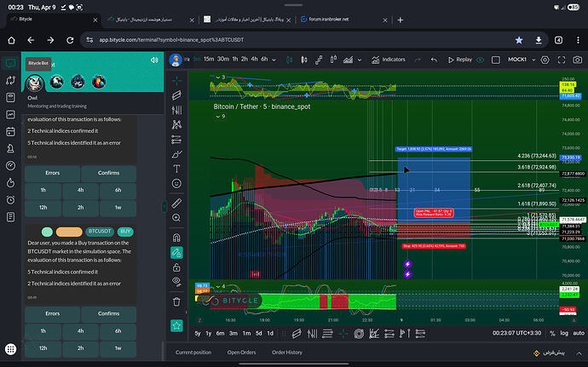The image size is (588, 367).
Task: Open the notes document icon in sidebar
Action: pos(10,217)
